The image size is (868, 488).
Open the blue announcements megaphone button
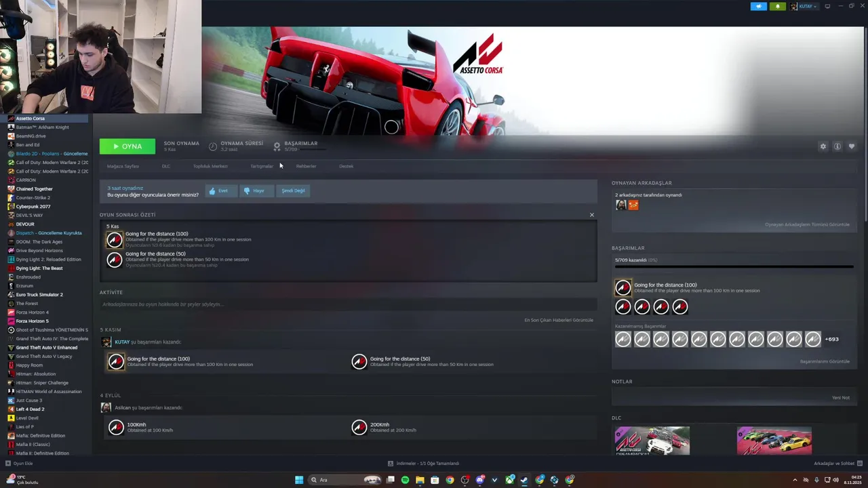pyautogui.click(x=758, y=6)
